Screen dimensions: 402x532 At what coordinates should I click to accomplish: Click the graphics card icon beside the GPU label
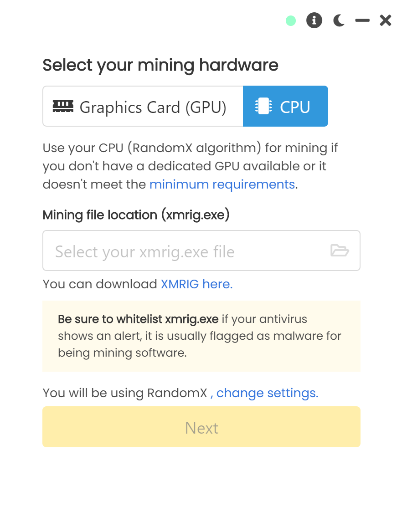63,106
